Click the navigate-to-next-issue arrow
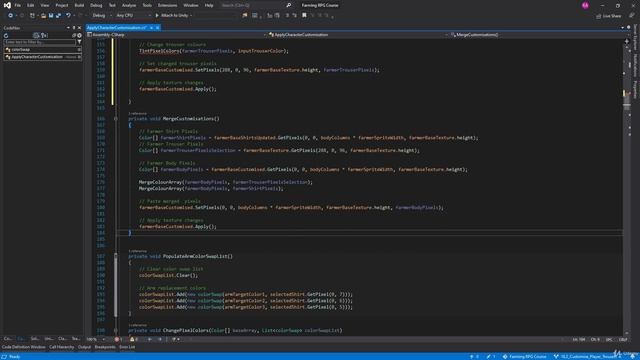This screenshot has width=640, height=360. click(160, 339)
